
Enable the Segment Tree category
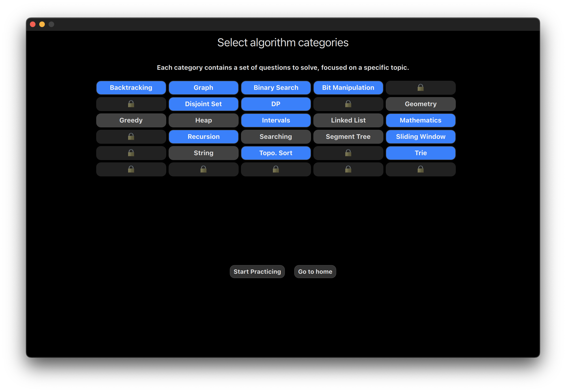[x=348, y=136]
